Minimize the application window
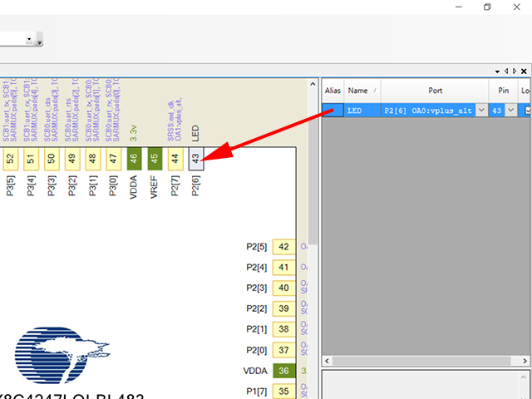This screenshot has width=532, height=399. (x=459, y=7)
